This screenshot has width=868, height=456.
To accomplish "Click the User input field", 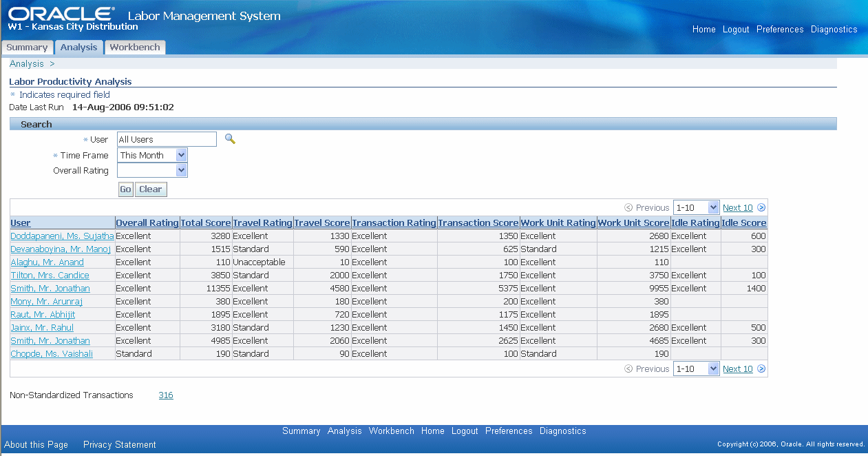I will (167, 139).
